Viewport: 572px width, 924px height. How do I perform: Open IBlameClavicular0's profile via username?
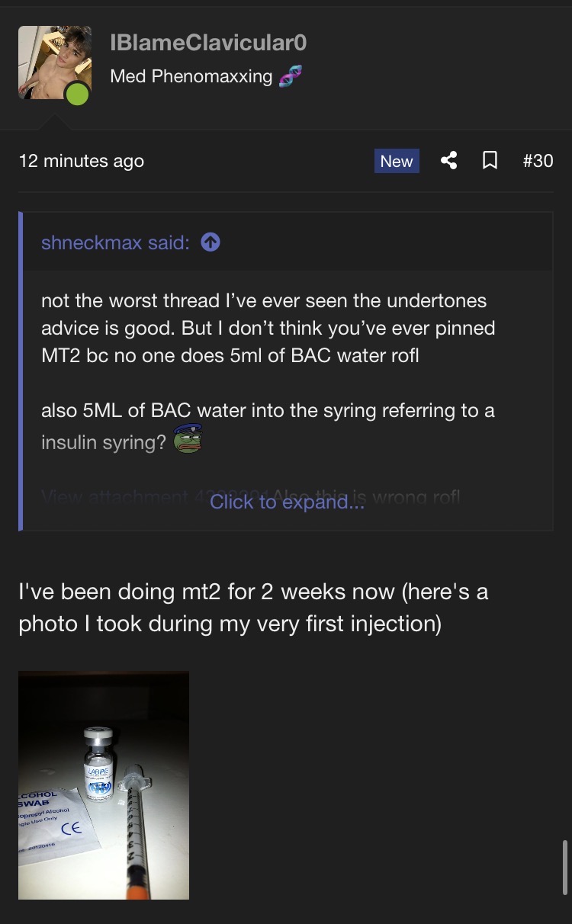pyautogui.click(x=208, y=43)
